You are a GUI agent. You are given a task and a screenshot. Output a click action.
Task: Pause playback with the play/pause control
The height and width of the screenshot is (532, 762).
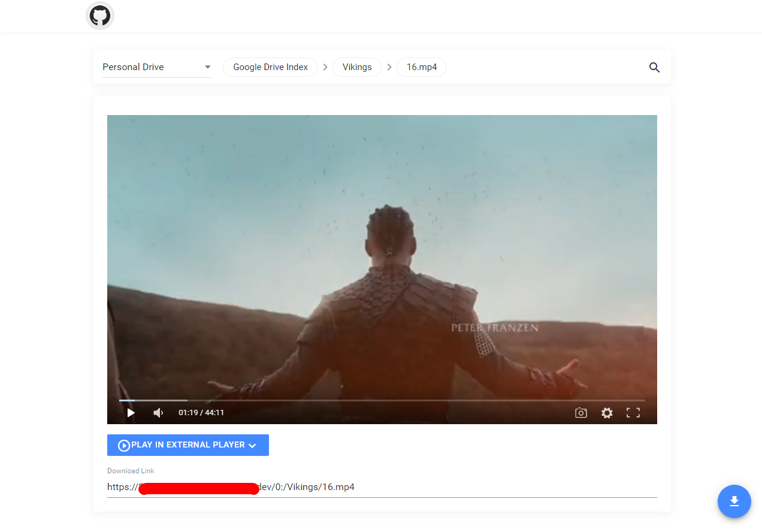click(x=131, y=412)
